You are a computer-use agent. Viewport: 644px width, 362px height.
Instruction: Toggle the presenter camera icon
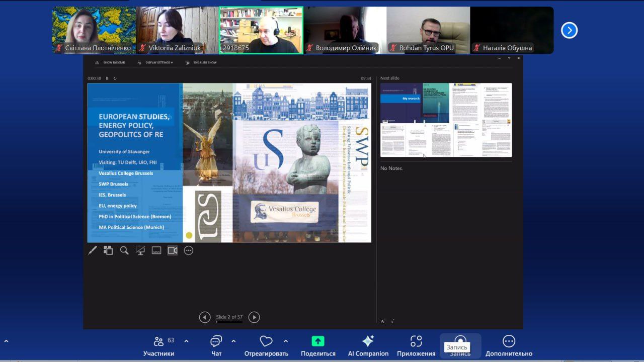tap(173, 250)
